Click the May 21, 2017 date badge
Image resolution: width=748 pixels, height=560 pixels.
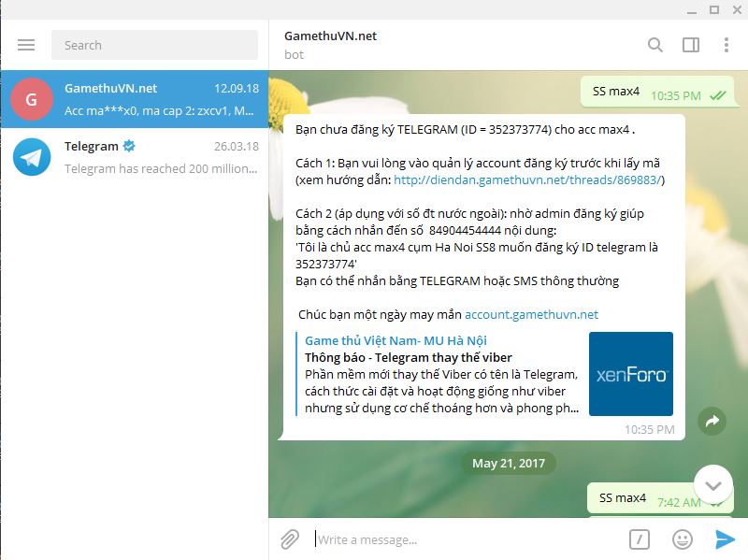pos(509,463)
